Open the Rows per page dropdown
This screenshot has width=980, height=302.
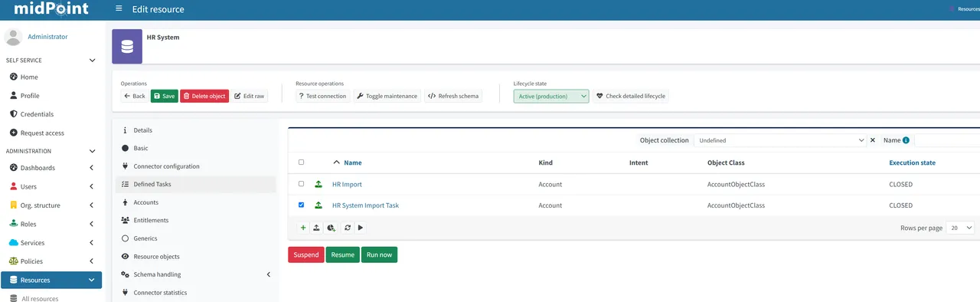point(961,228)
